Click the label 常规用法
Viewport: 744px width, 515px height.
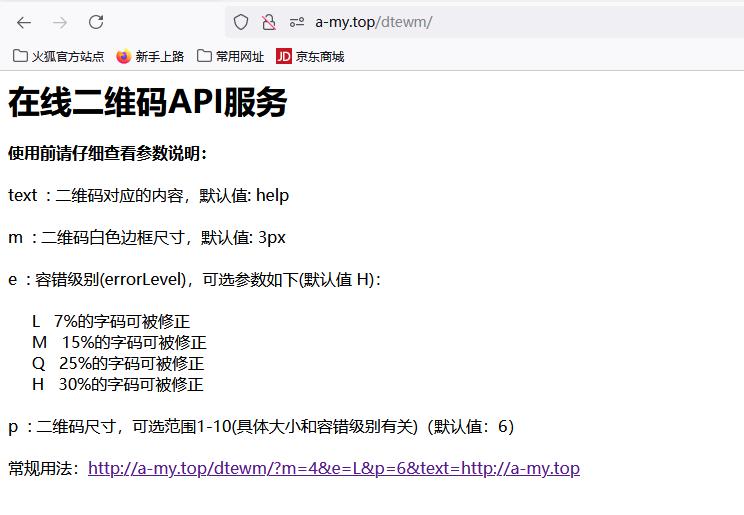click(x=46, y=468)
